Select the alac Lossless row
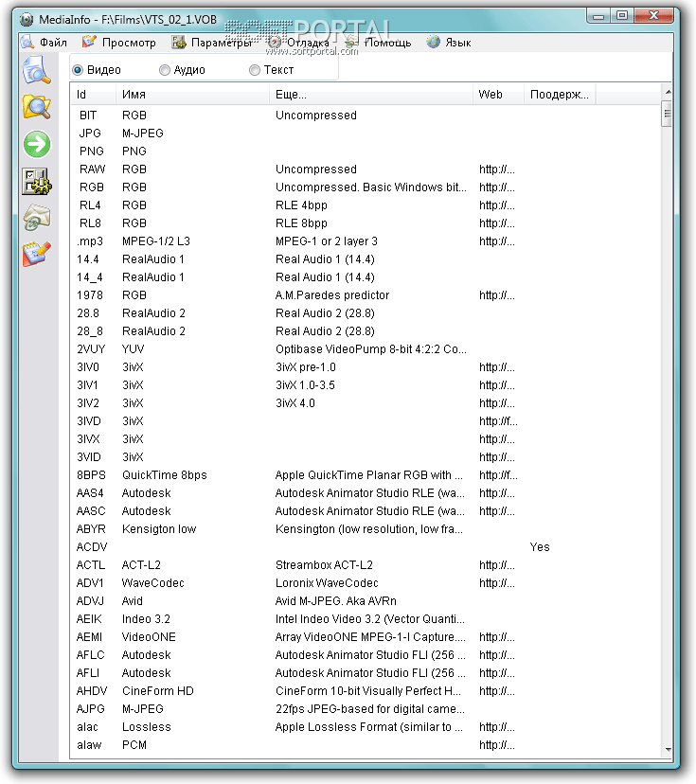This screenshot has width=696, height=784. pos(366,727)
